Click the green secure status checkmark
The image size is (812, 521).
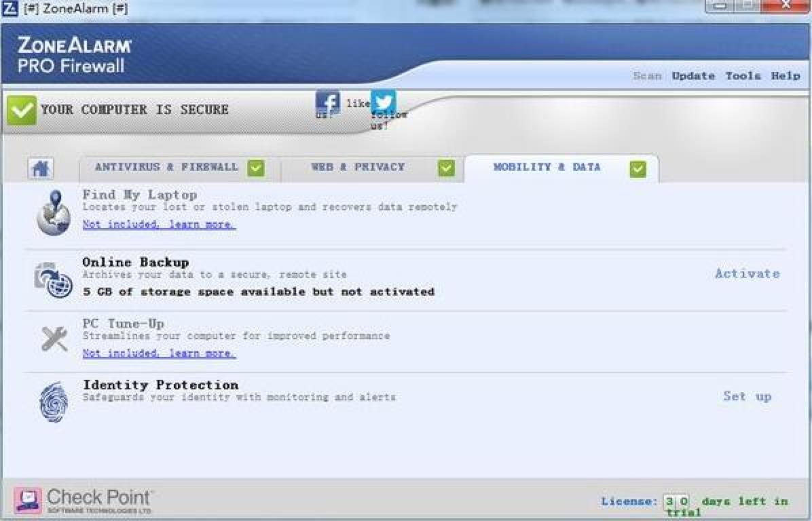22,110
